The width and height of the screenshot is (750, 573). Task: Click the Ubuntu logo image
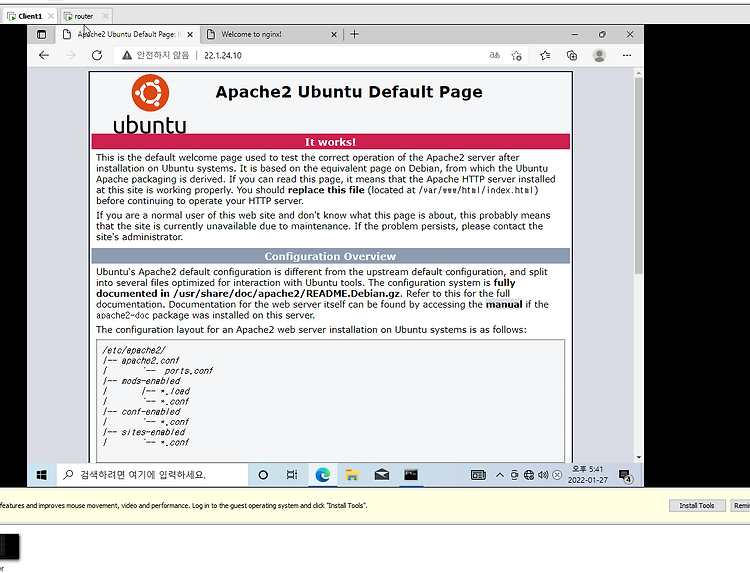click(x=150, y=104)
